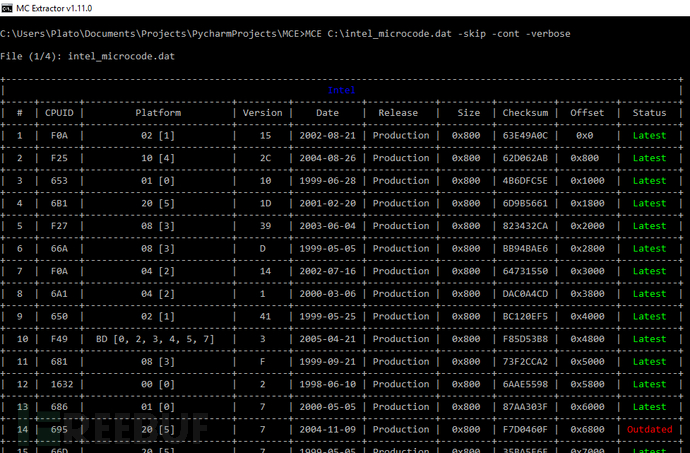The height and width of the screenshot is (453, 690).
Task: Click the date 2005-04-21 in row 10
Action: [327, 339]
